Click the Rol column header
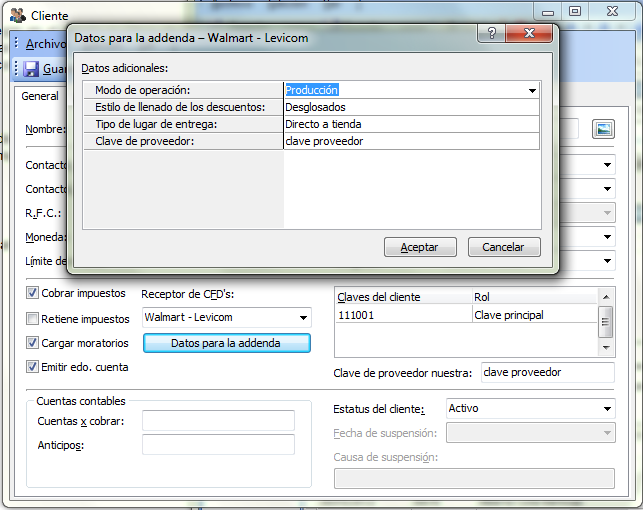Screen dimensions: 643x510 tap(534, 297)
